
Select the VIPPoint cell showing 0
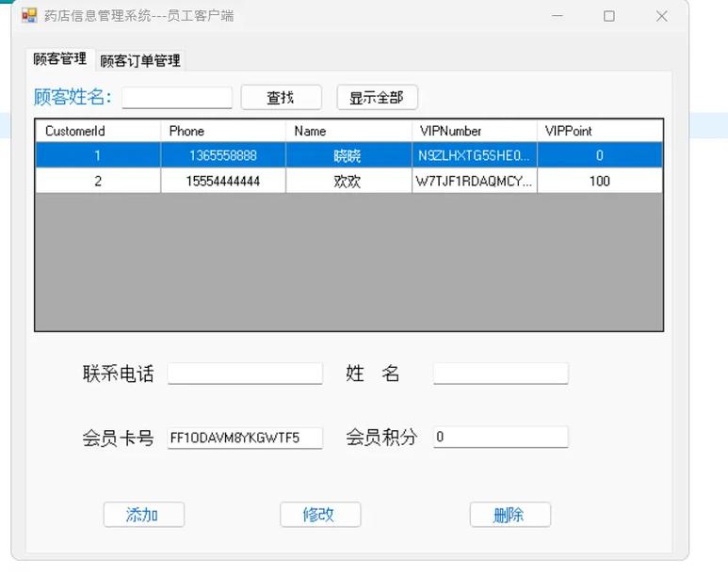coord(599,155)
